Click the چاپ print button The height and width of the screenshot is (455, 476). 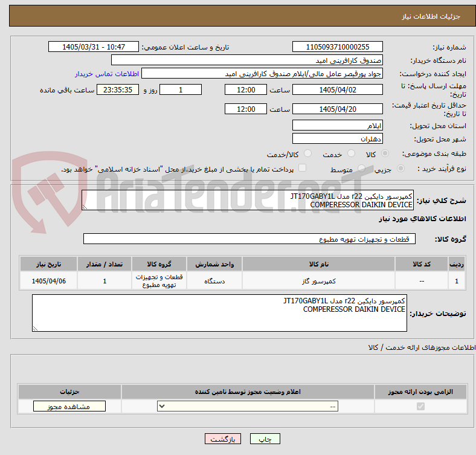[x=265, y=439]
